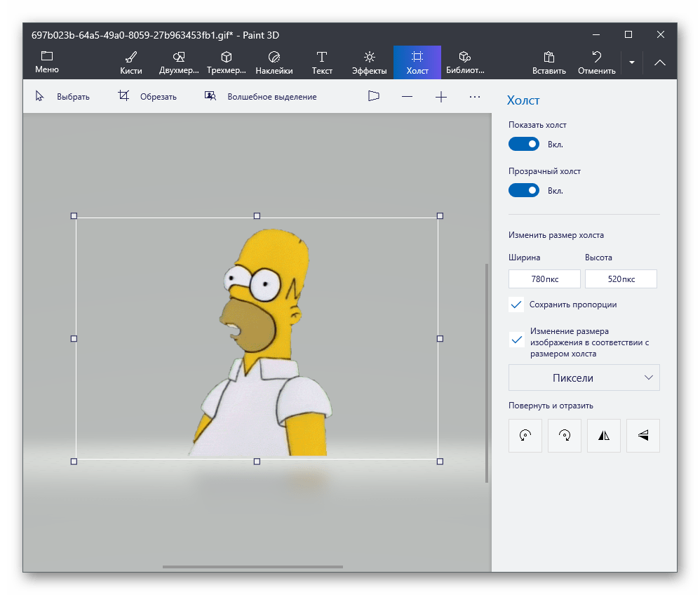Open the 3D shapes (Трехмер...) tool
This screenshot has height=595, width=700.
pyautogui.click(x=227, y=62)
